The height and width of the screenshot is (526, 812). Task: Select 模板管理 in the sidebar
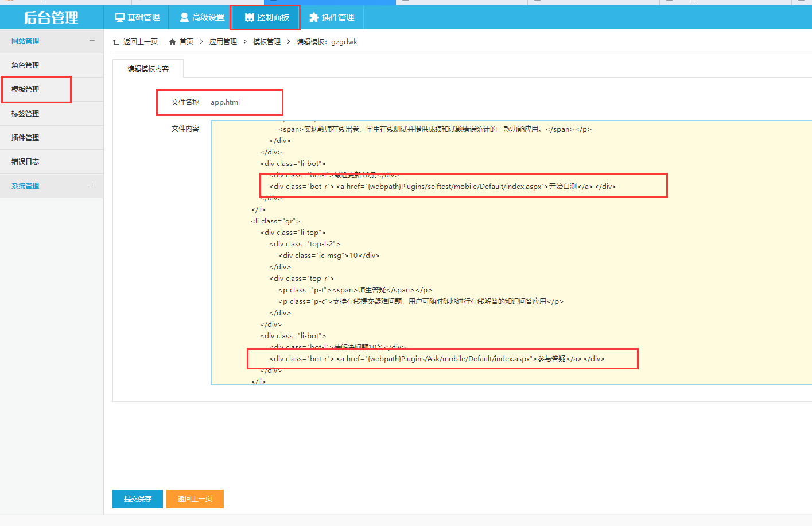25,90
